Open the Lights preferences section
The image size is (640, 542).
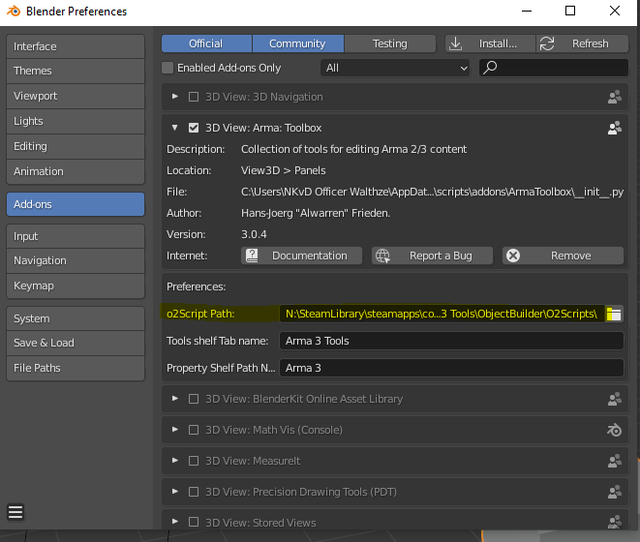pyautogui.click(x=76, y=121)
